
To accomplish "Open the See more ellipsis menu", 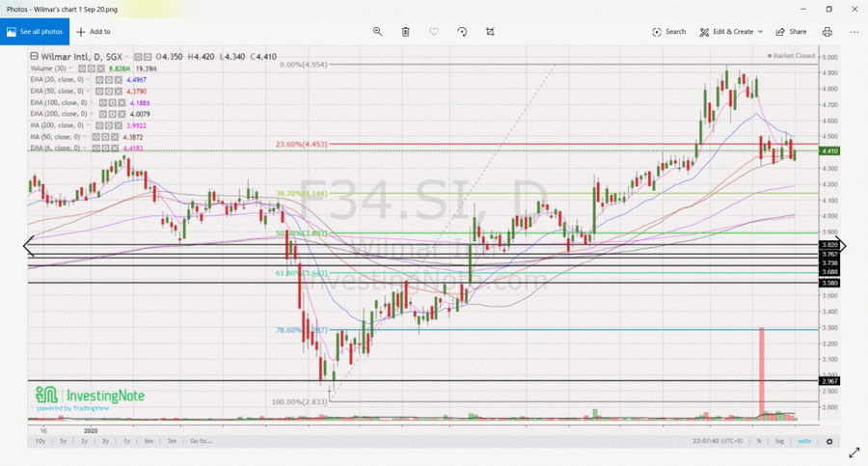I will [854, 32].
